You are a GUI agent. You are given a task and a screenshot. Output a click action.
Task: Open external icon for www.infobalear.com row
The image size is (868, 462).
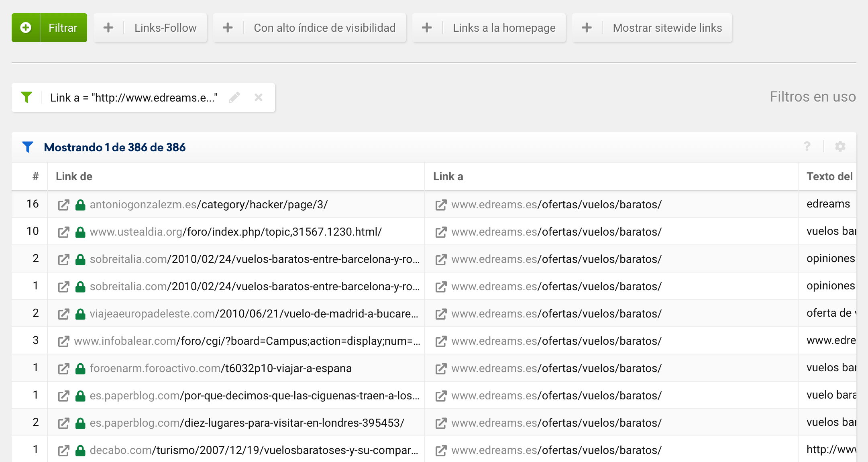pyautogui.click(x=63, y=342)
